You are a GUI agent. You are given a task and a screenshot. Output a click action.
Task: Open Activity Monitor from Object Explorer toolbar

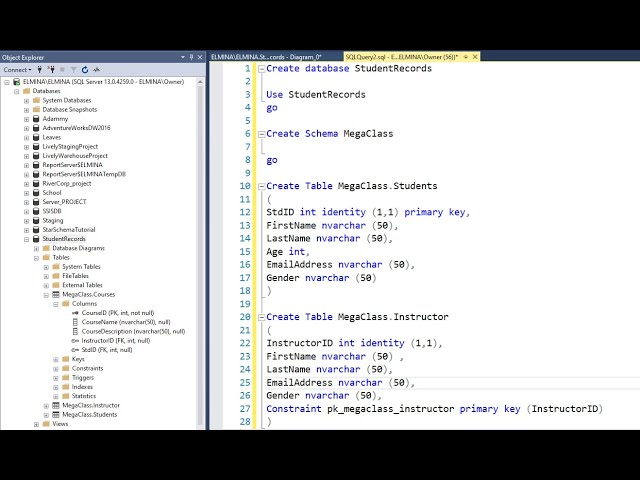[x=96, y=70]
